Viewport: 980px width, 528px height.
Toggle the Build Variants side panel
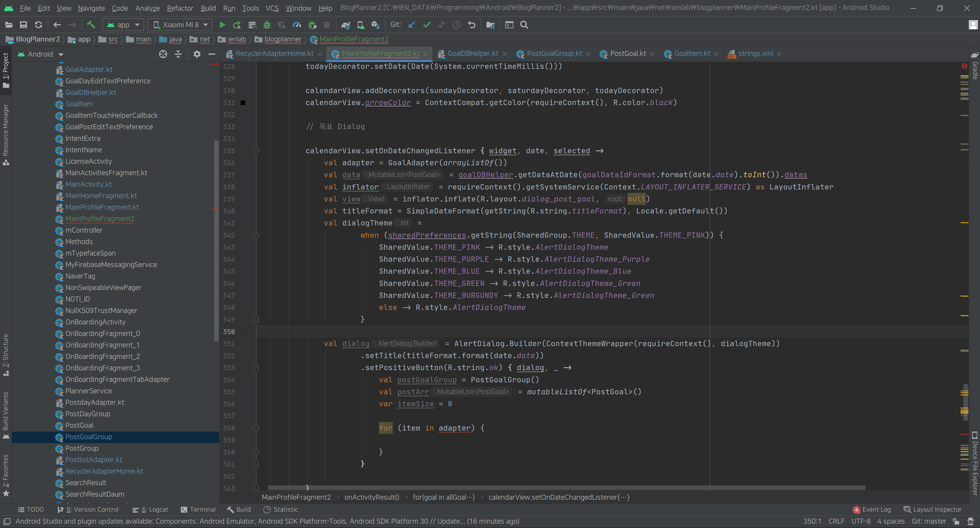click(6, 414)
